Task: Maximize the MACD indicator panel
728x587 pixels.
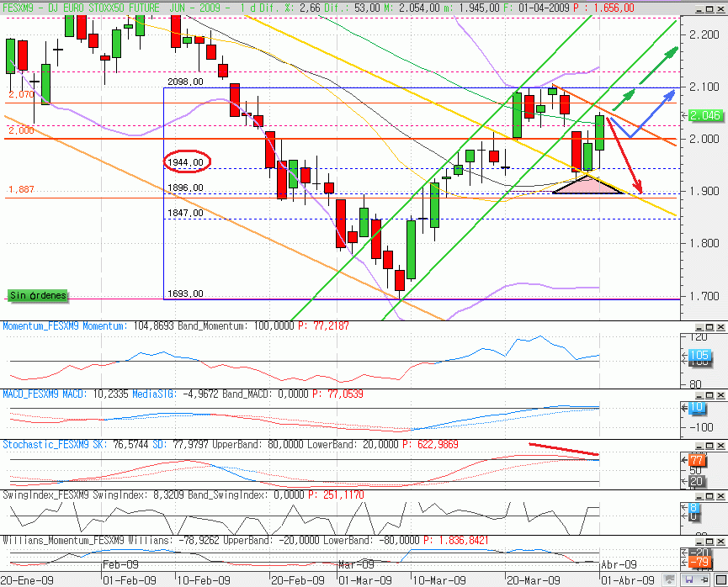Action: (709, 395)
